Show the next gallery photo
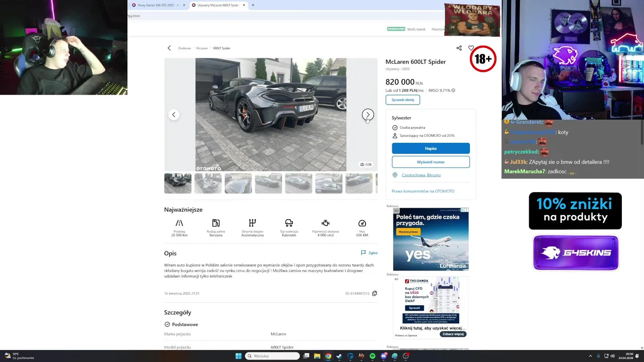This screenshot has width=644, height=362. point(368,115)
